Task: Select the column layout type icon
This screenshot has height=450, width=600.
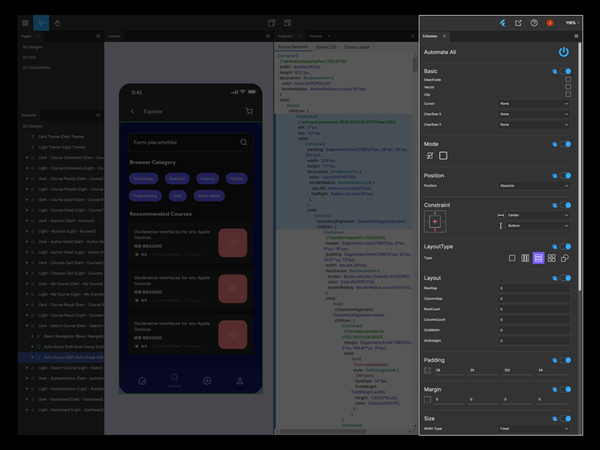Action: tap(539, 258)
